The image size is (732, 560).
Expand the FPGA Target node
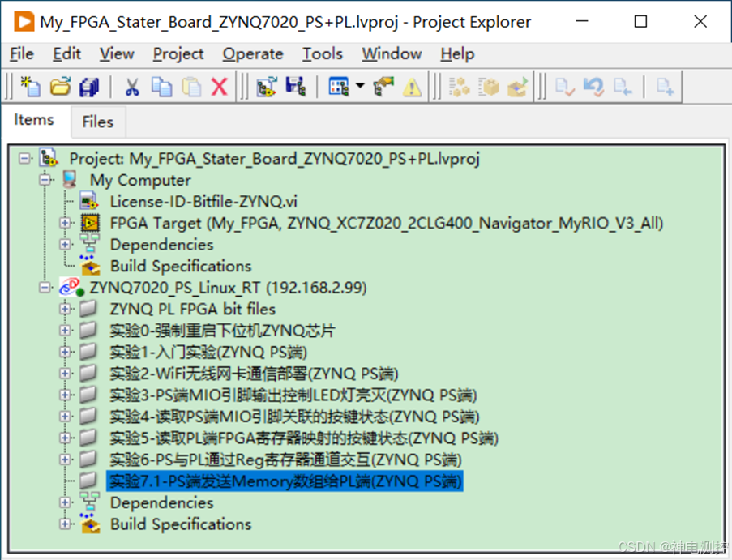pyautogui.click(x=66, y=223)
